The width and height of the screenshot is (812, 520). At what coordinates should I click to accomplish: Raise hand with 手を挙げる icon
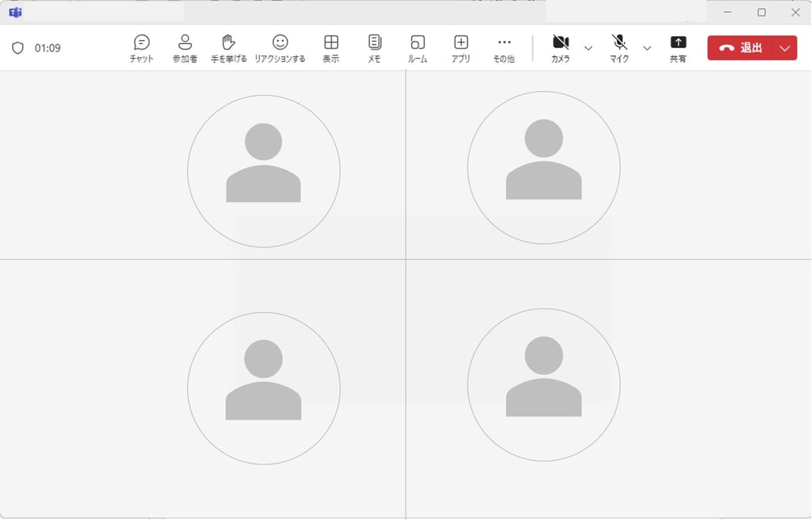[x=228, y=49]
